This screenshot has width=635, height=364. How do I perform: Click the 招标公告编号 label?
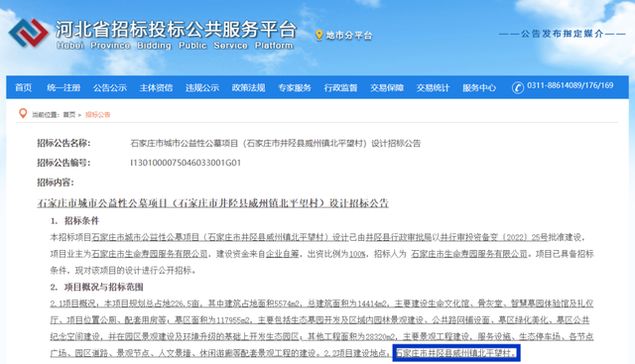coord(63,163)
